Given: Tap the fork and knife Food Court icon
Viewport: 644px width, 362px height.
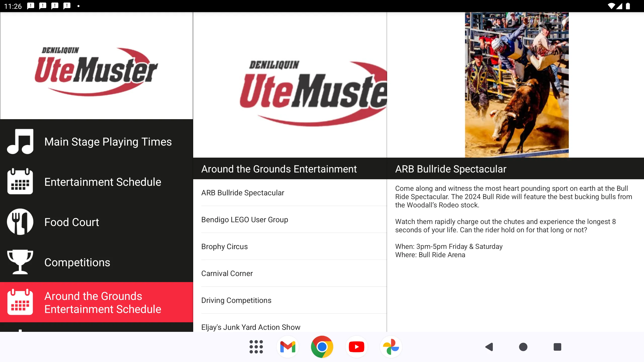Looking at the screenshot, I should pos(20,222).
